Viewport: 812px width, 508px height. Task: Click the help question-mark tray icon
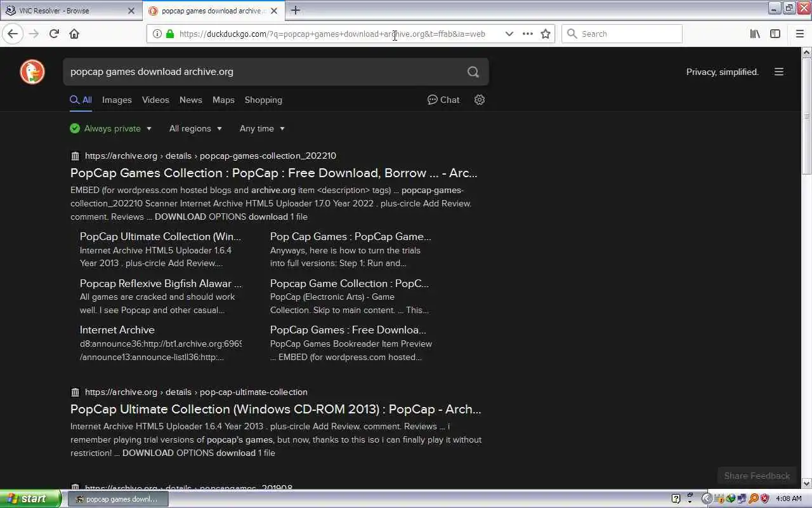pyautogui.click(x=676, y=498)
